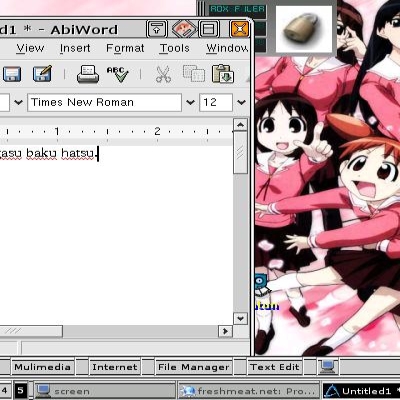Expand the font name dropdown arrow

[x=190, y=102]
